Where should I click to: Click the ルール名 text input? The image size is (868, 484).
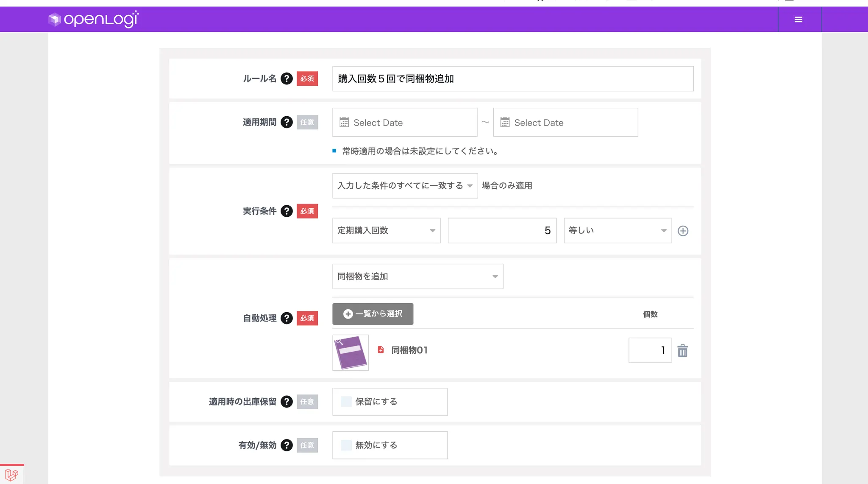coord(512,78)
